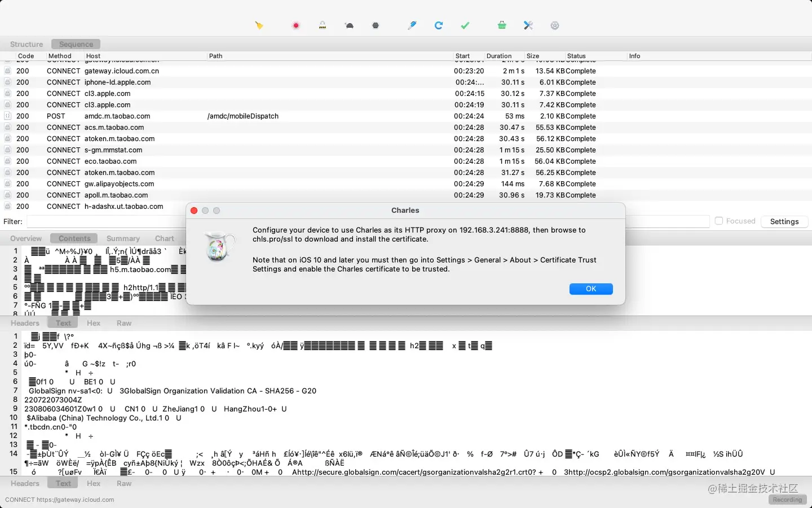
Task: Click the lock icon of apoll.m.taobao.com row
Action: (8, 195)
